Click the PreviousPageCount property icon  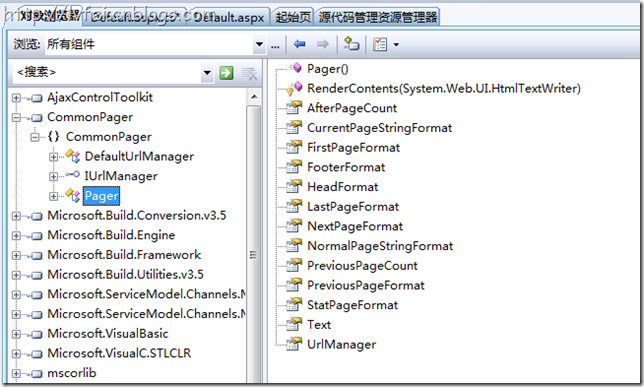[294, 265]
